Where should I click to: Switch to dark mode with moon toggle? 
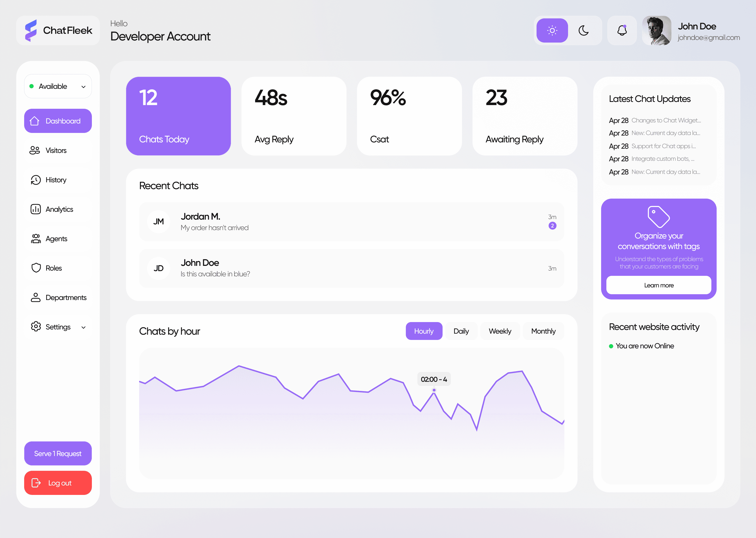click(584, 30)
